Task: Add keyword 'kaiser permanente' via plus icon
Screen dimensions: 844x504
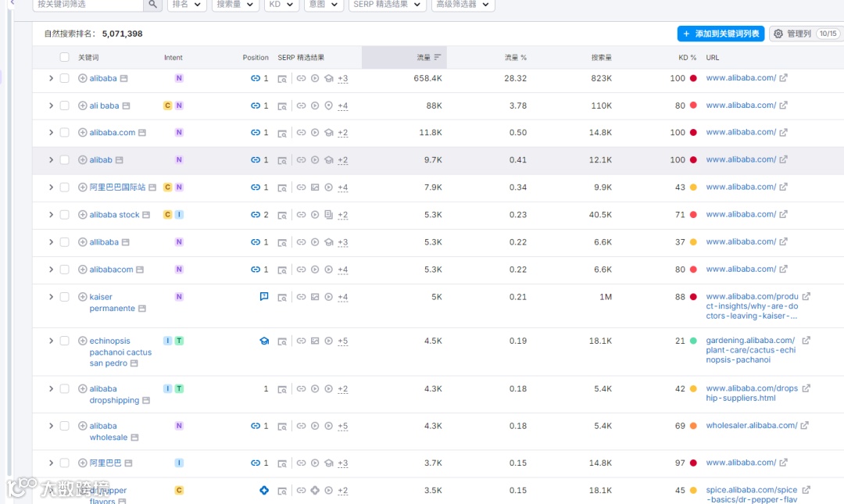Action: coord(82,297)
